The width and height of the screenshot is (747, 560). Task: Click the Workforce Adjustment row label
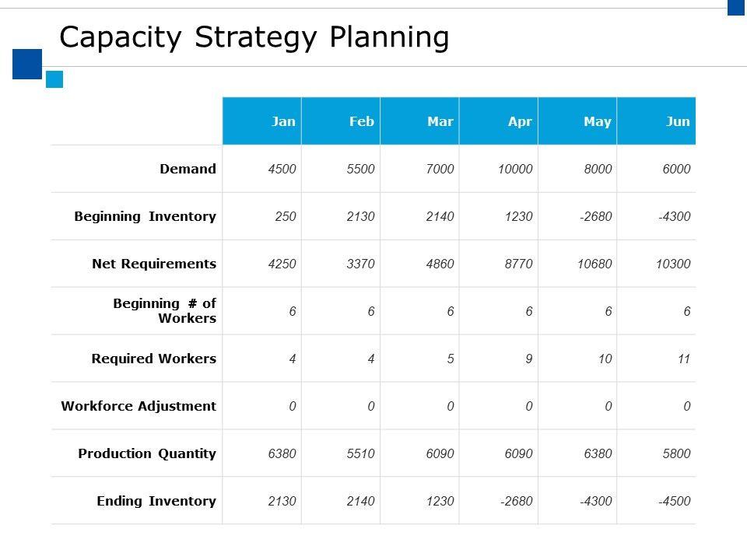[139, 406]
